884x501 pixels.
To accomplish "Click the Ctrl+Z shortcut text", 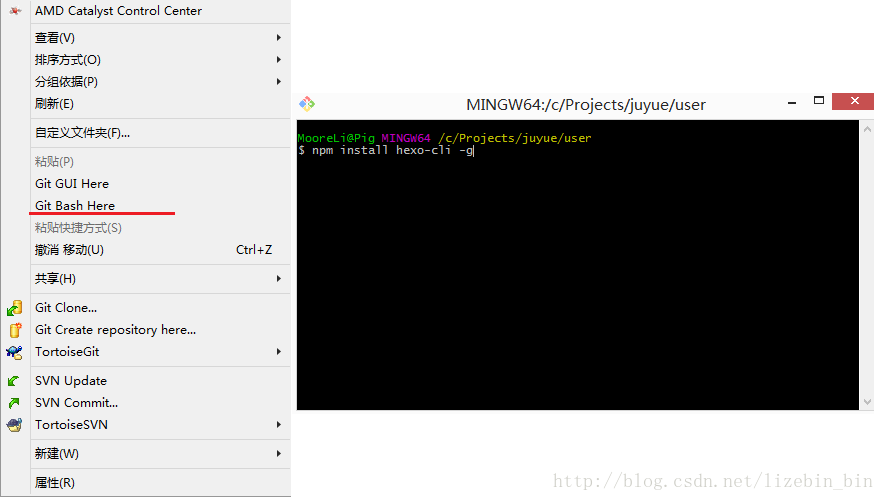I will pyautogui.click(x=254, y=250).
